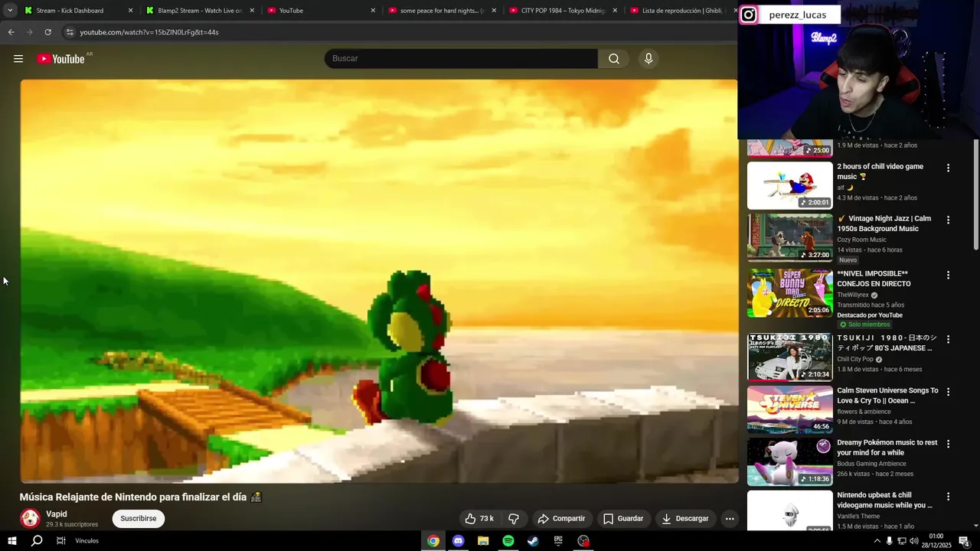Screen dimensions: 980x551
Task: Go forward with the browser forward arrow
Action: click(30, 32)
